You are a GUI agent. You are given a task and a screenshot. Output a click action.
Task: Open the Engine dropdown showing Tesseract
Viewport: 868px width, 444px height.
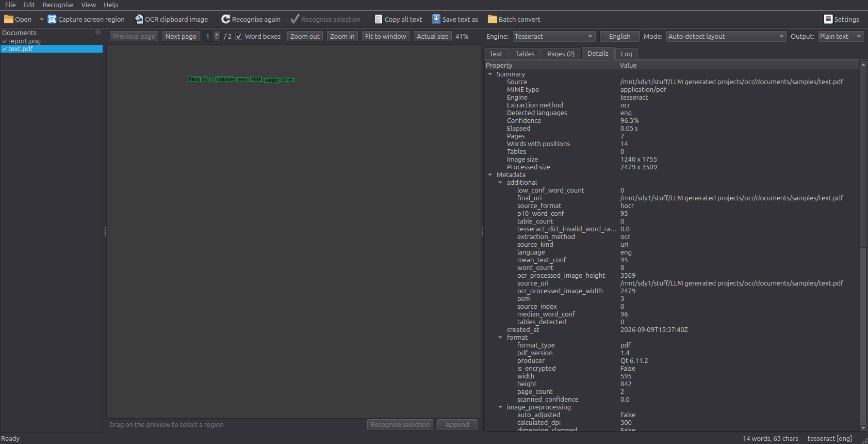click(x=554, y=36)
